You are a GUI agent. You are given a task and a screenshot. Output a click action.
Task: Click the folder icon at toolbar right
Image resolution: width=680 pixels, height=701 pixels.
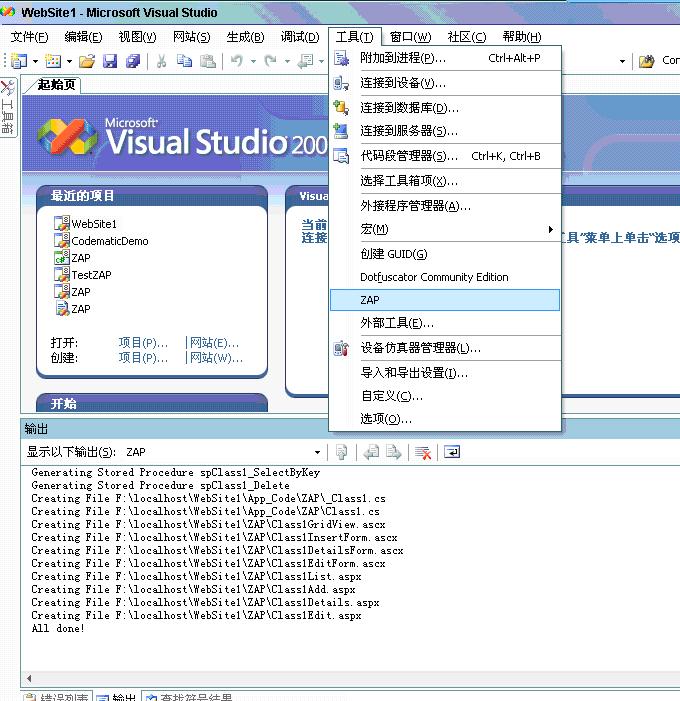coord(646,61)
